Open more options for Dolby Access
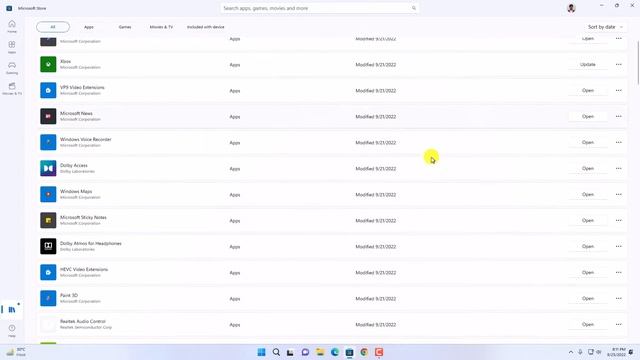 (619, 168)
